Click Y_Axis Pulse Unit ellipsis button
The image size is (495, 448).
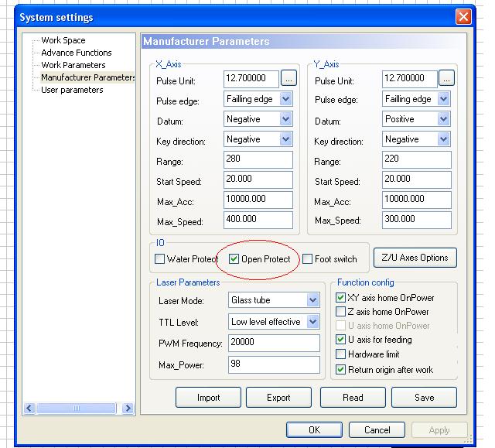coord(446,79)
